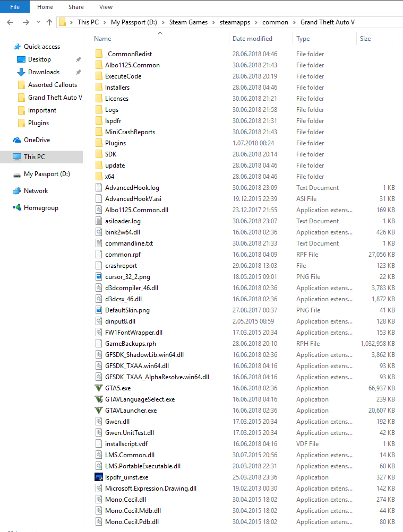Open Important folder in sidebar
The image size is (403, 532).
(x=42, y=110)
